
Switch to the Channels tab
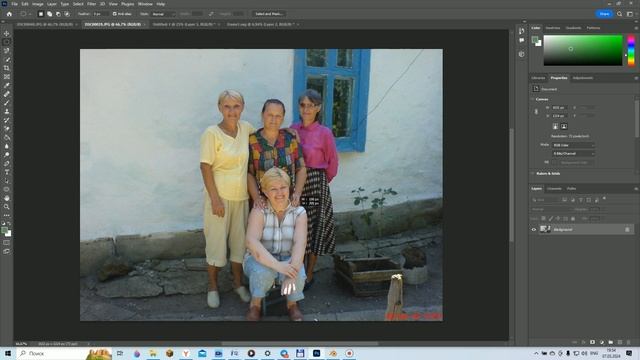pyautogui.click(x=554, y=189)
